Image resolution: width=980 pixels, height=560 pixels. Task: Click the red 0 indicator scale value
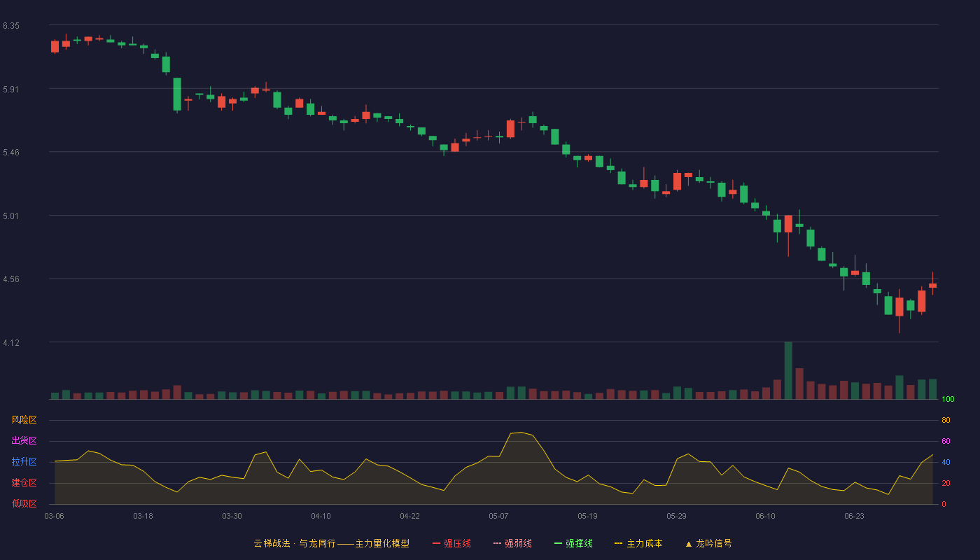pyautogui.click(x=944, y=504)
